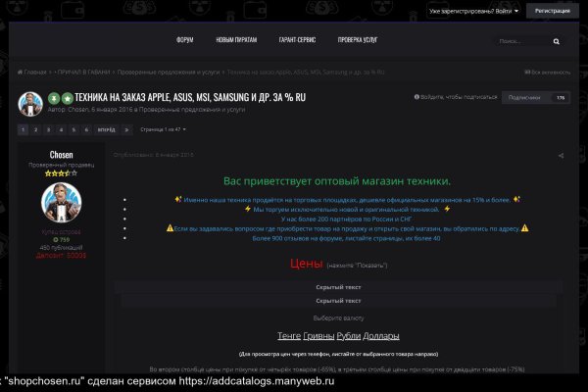The width and height of the screenshot is (588, 392).
Task: Open Chosen's large profile avatar
Action: point(61,203)
